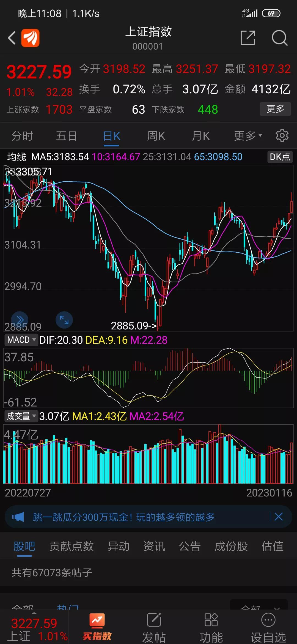Switch to the 周K tab
This screenshot has width=297, height=644.
click(156, 136)
